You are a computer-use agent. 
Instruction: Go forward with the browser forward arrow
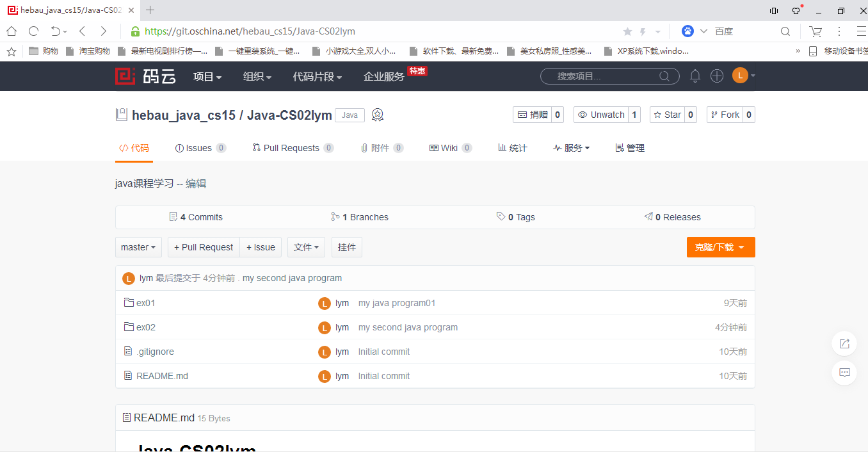coord(103,31)
